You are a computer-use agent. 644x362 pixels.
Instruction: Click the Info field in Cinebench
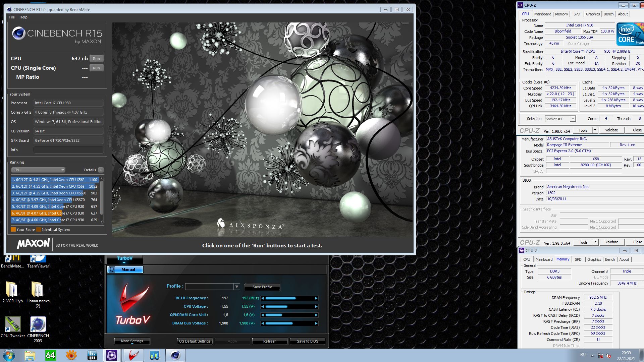point(68,150)
